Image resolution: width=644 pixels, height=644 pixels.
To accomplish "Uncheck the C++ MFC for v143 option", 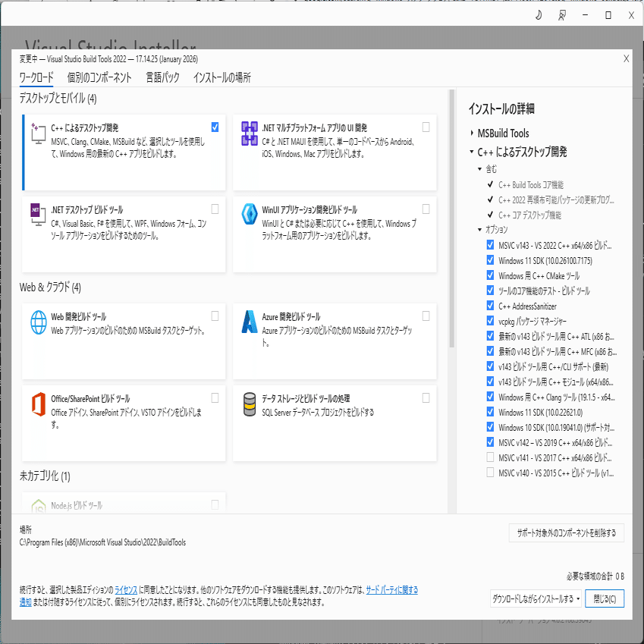I will [490, 351].
